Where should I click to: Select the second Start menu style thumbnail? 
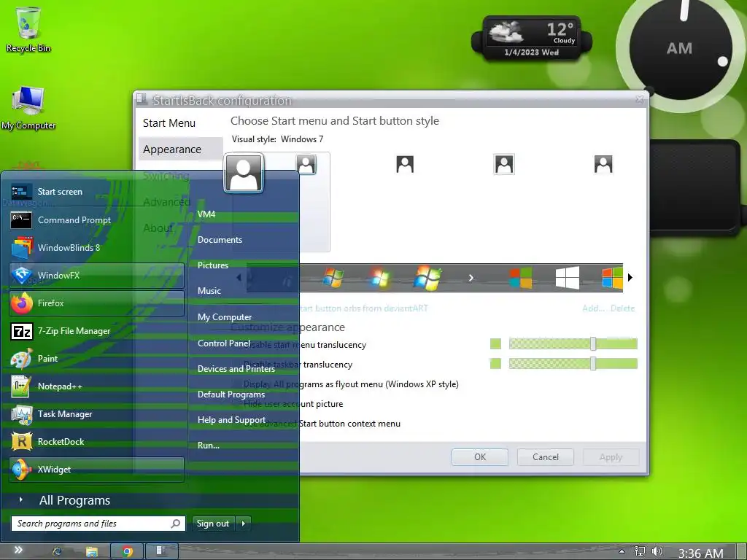pyautogui.click(x=405, y=164)
